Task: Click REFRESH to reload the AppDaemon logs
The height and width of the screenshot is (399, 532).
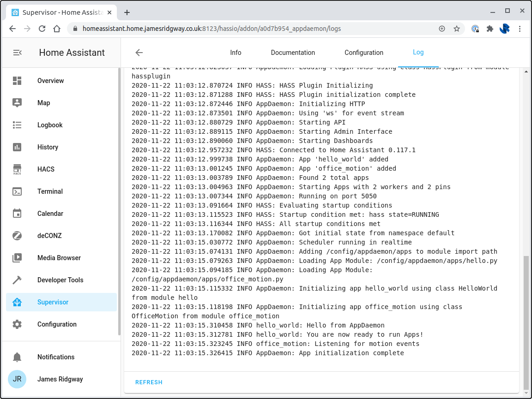Action: tap(148, 382)
